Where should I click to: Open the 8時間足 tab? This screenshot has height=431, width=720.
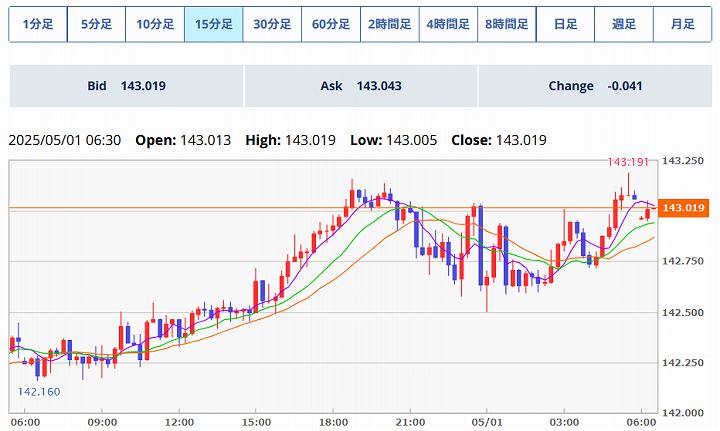(507, 24)
